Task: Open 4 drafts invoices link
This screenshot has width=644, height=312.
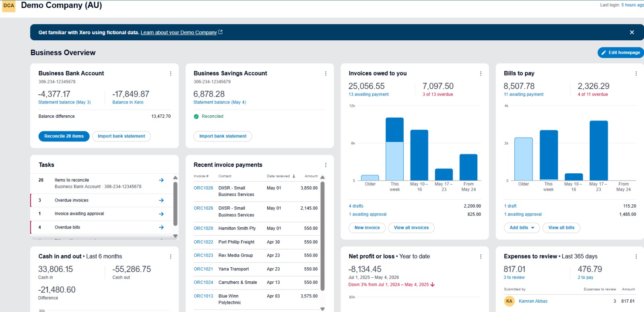Action: [356, 206]
